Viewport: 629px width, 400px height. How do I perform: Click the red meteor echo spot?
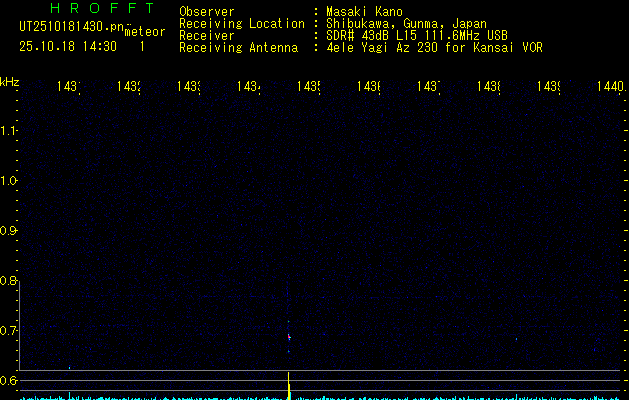click(x=289, y=337)
